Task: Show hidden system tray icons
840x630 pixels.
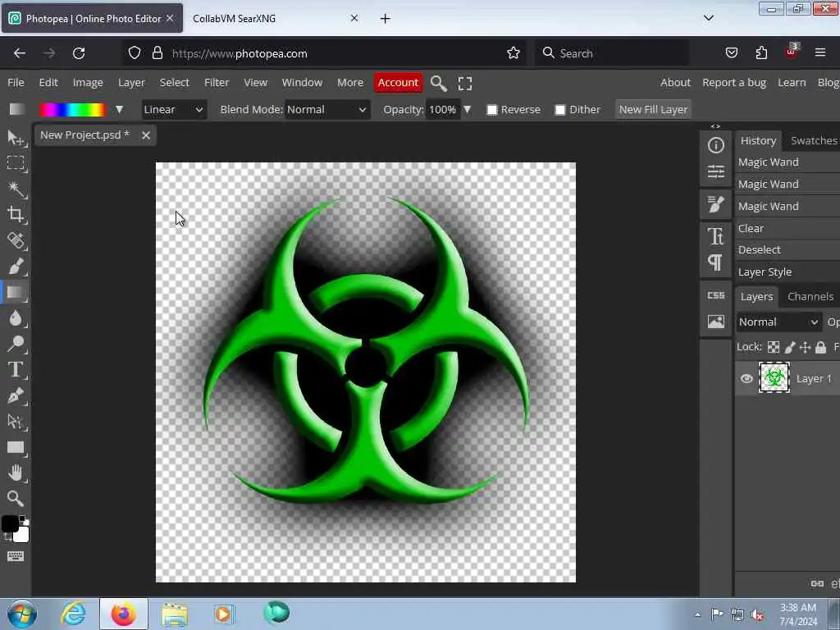Action: [x=697, y=614]
